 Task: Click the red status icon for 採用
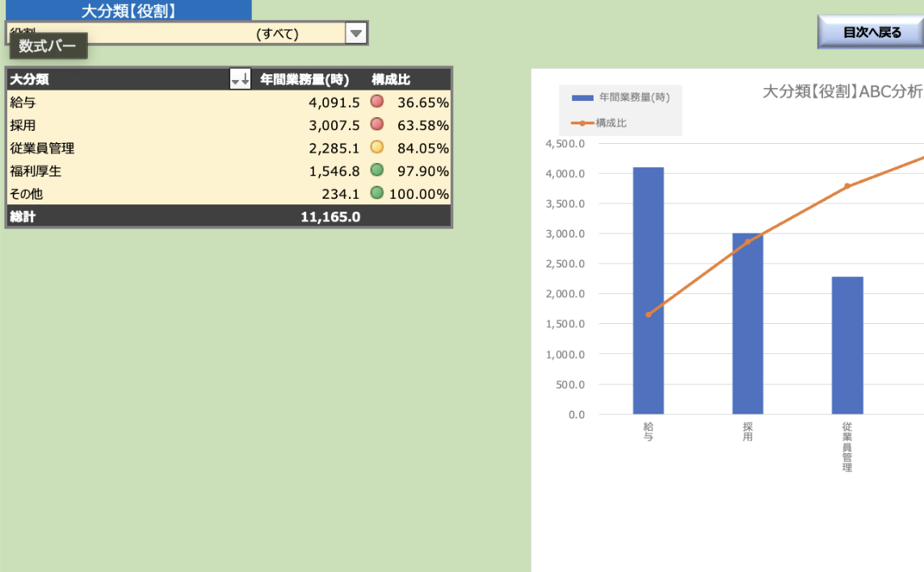[x=376, y=124]
